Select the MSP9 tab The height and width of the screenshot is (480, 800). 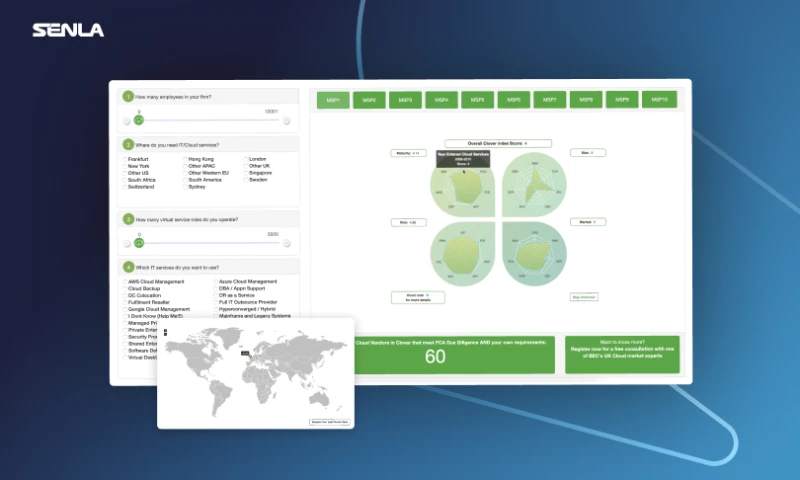pos(622,100)
